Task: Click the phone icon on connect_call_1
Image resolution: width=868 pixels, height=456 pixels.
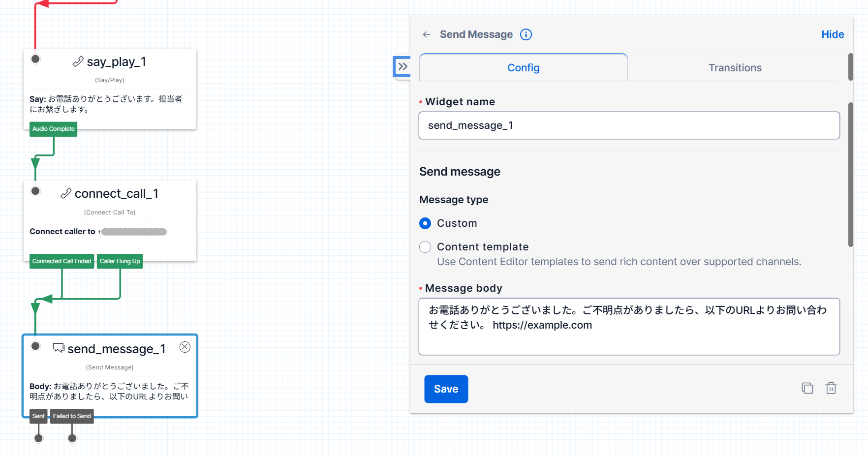Action: point(66,193)
